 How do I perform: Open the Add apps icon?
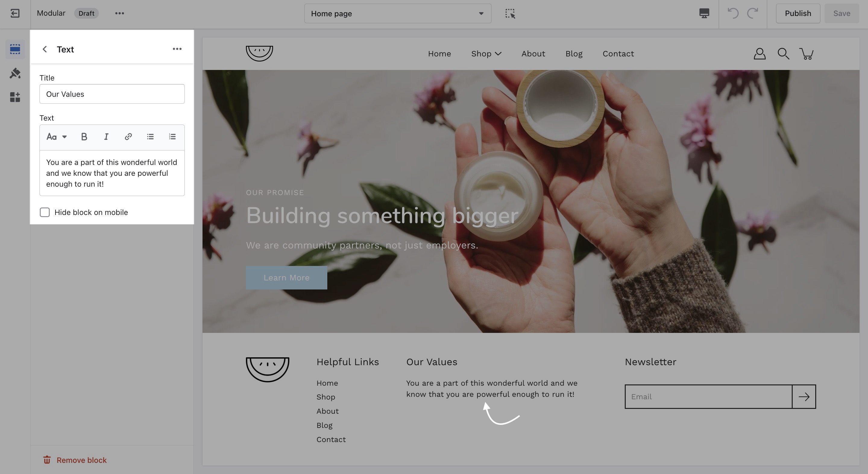tap(15, 97)
